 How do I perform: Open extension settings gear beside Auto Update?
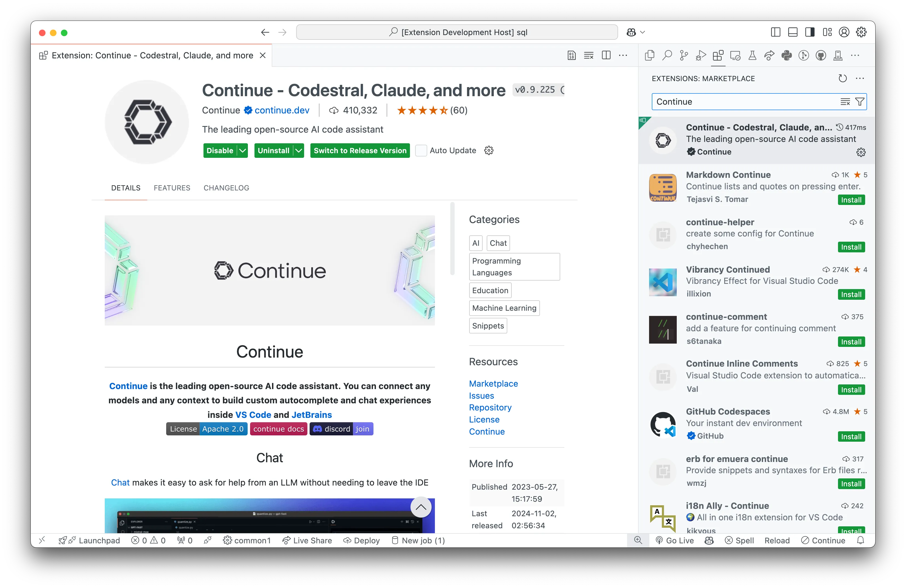point(489,150)
